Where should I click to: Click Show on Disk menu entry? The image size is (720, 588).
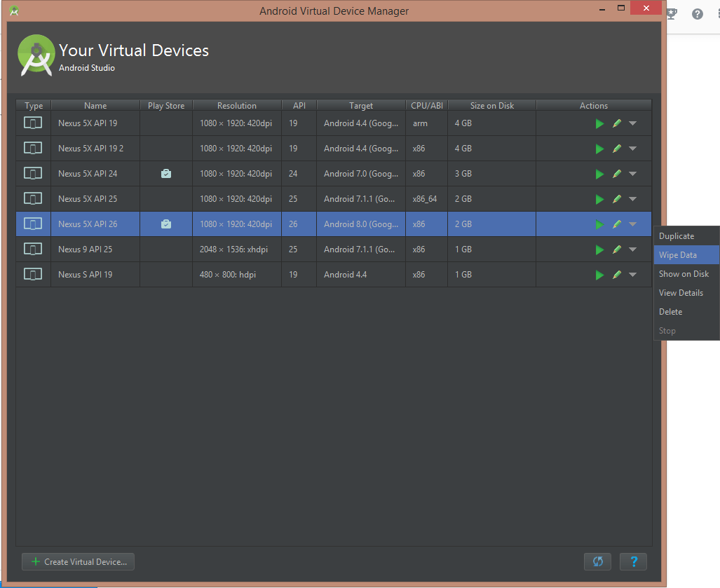[684, 274]
